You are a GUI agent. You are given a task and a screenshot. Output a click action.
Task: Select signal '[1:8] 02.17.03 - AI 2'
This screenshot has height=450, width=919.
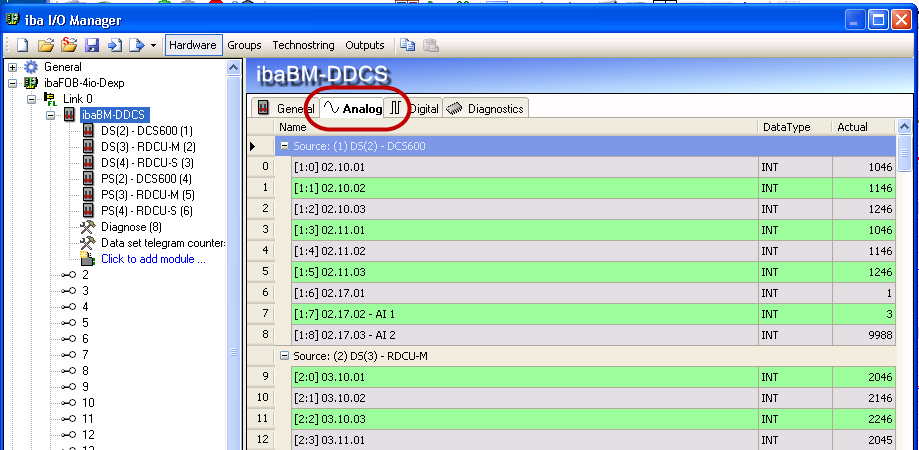(x=524, y=335)
